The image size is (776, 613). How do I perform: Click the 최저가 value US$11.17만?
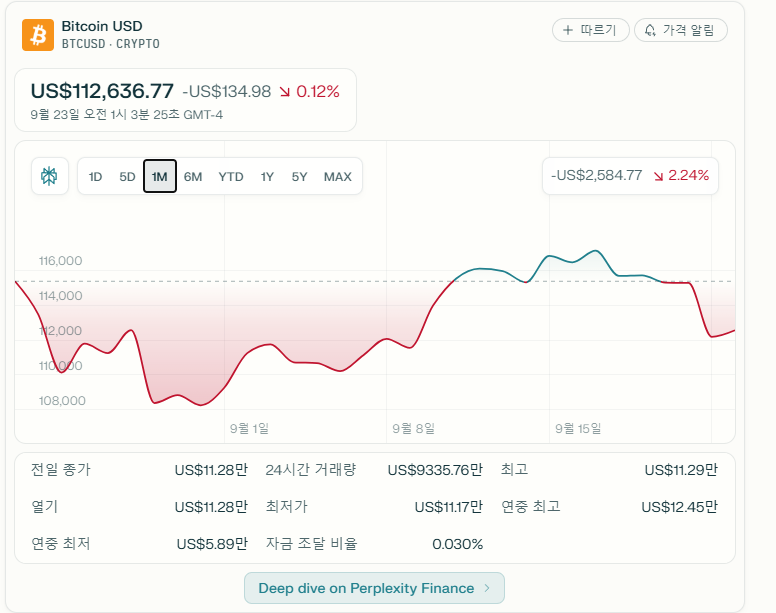click(x=448, y=507)
